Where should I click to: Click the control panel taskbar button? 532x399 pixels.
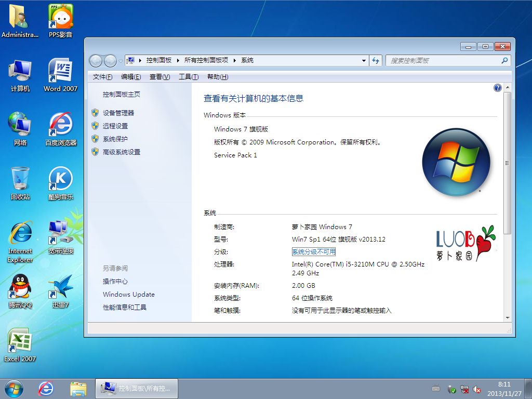(x=137, y=389)
